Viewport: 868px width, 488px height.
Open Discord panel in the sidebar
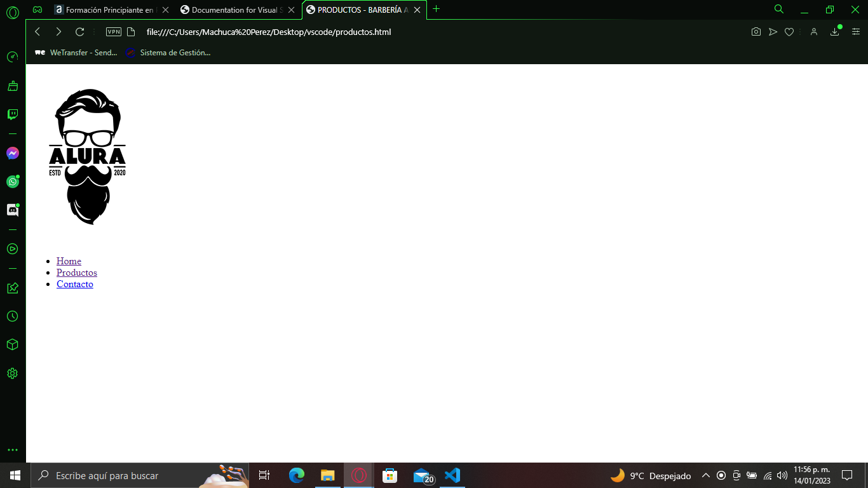coord(12,210)
